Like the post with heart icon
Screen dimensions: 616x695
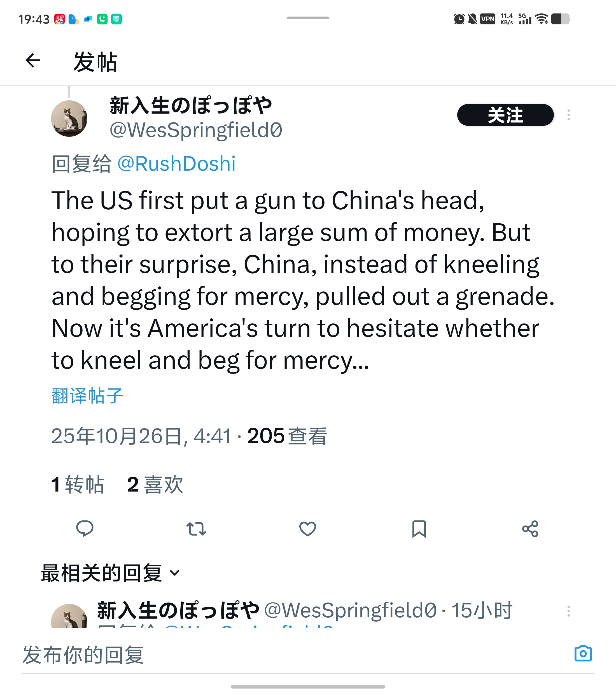[307, 529]
